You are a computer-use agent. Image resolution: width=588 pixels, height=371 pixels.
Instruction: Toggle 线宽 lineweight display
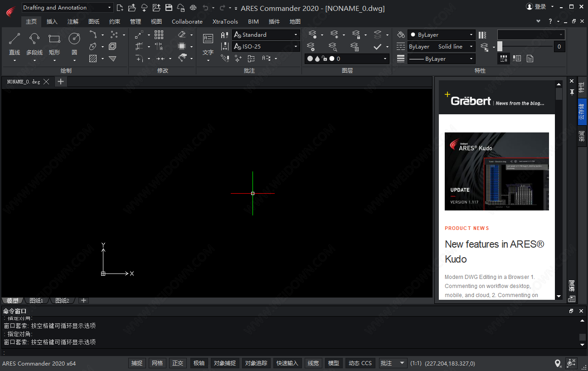[x=313, y=363]
